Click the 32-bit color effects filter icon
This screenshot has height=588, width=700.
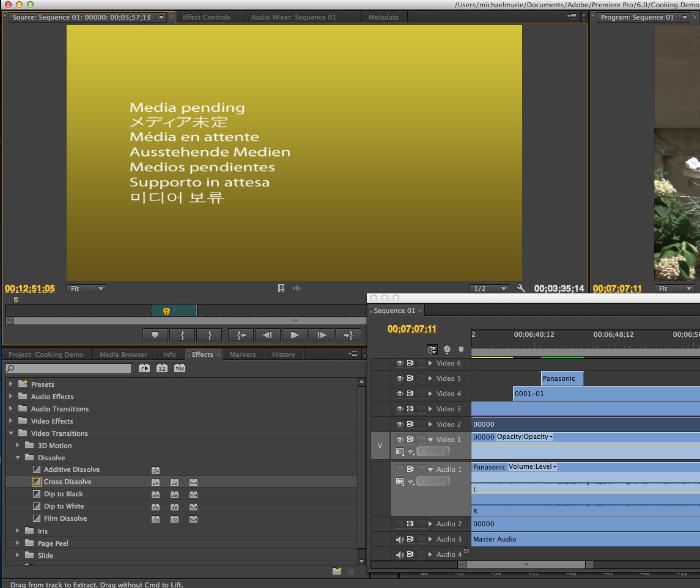coord(161,368)
